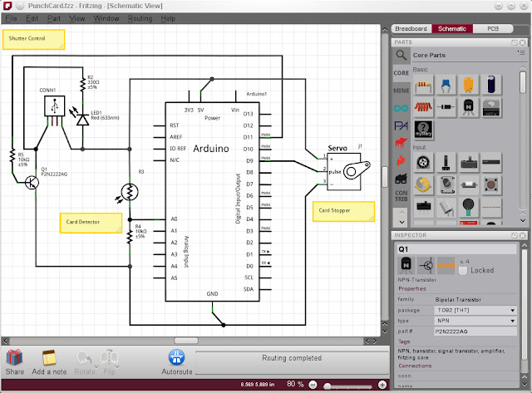Click the part number field P2N2222AG
Image resolution: width=532 pixels, height=393 pixels.
475,332
